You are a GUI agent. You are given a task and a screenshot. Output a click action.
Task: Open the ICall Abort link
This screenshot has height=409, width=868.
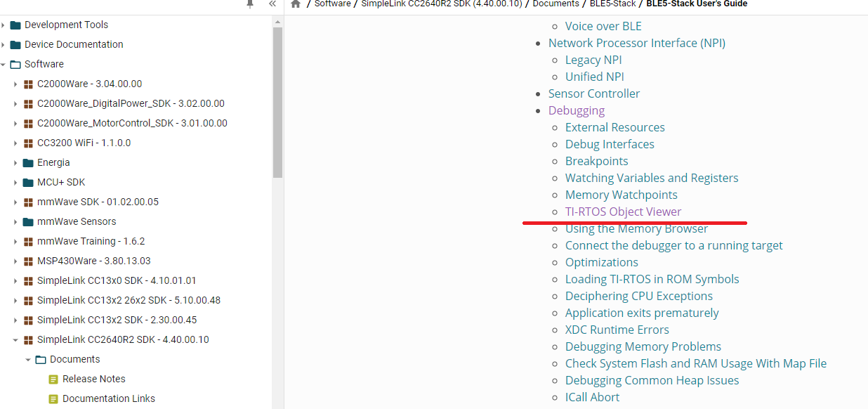[x=593, y=397]
